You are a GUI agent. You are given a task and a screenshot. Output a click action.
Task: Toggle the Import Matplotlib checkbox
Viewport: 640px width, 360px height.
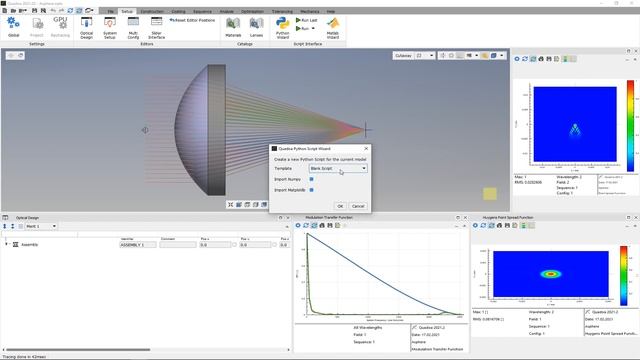[x=311, y=190]
